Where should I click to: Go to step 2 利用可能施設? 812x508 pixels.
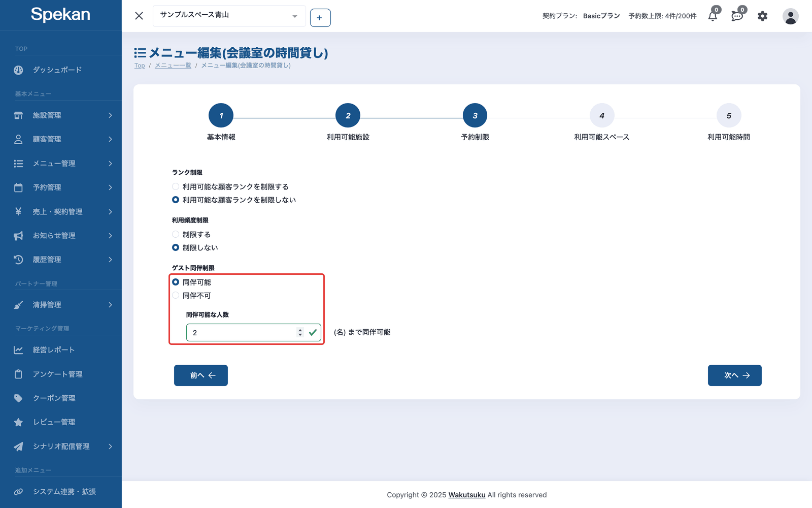[x=348, y=116]
